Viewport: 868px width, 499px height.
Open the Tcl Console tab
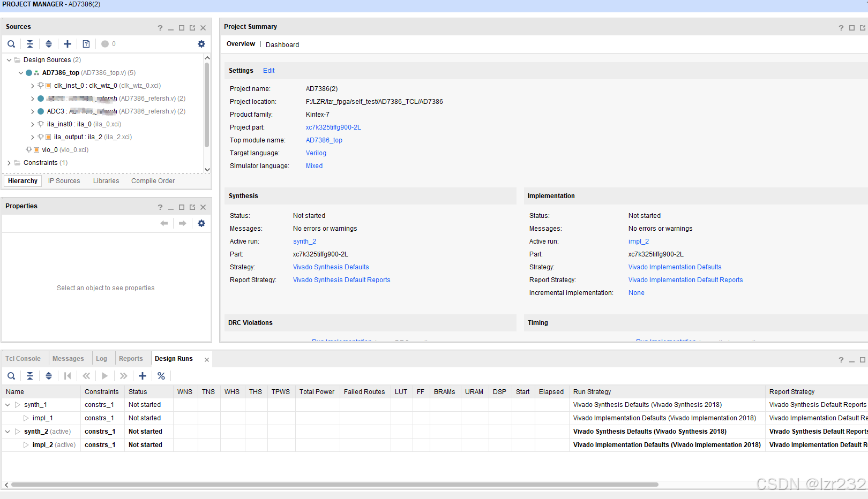click(x=23, y=359)
